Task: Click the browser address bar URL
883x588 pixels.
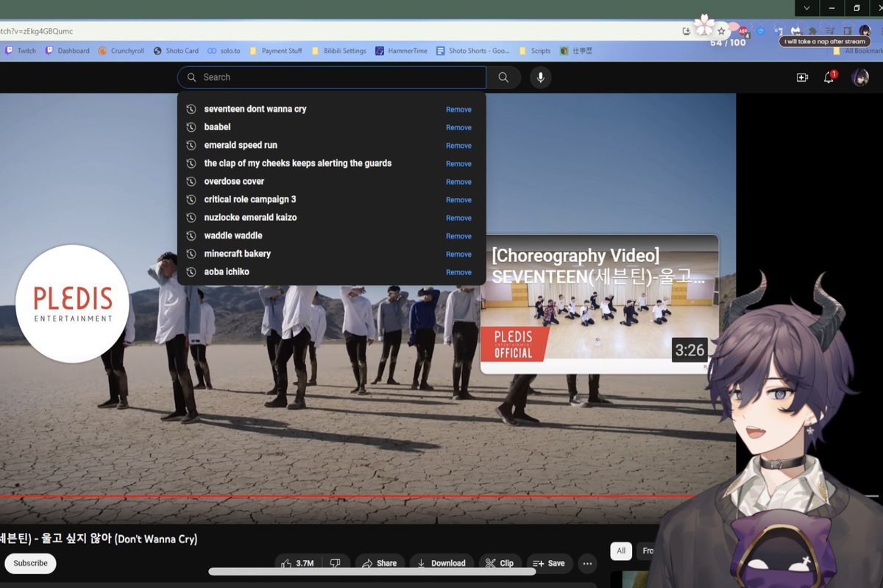Action: point(37,31)
